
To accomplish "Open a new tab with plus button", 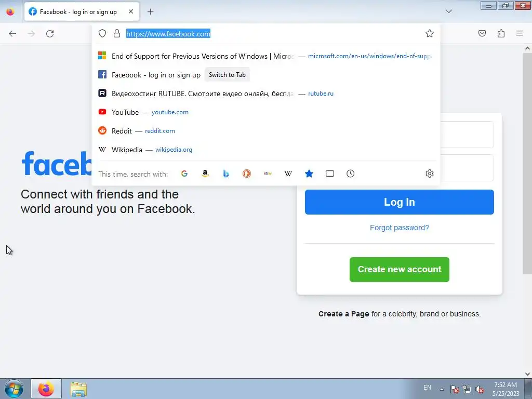I will (x=150, y=12).
